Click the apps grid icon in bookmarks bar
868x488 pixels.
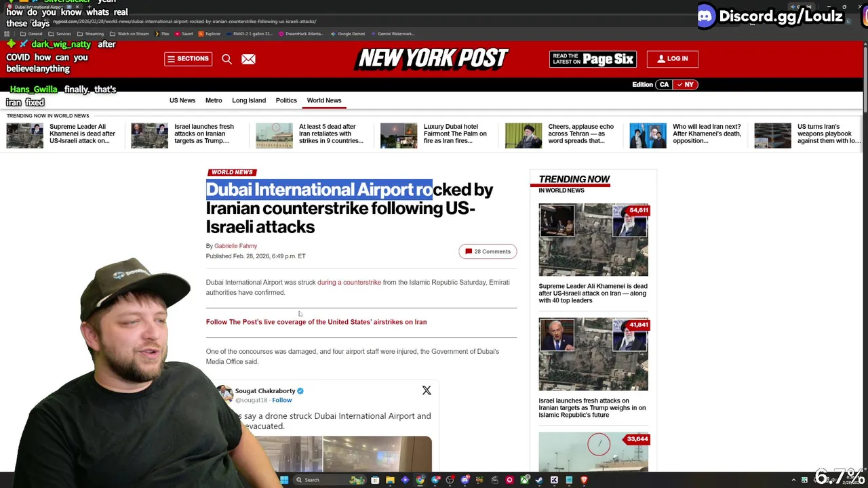6,34
